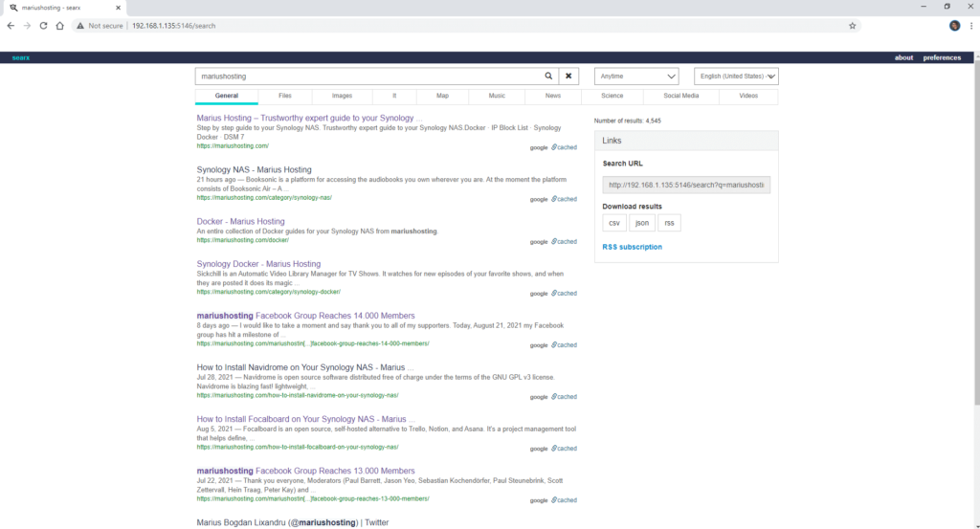The image size is (980, 529).
Task: Open the Chrome profile avatar icon
Action: (954, 26)
